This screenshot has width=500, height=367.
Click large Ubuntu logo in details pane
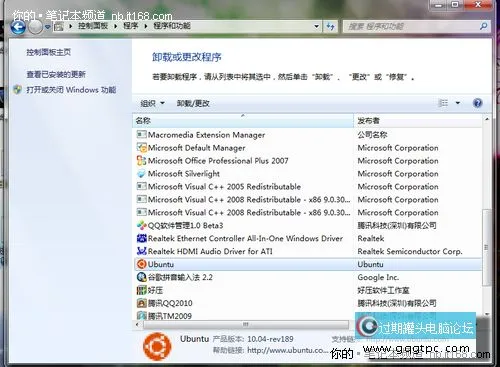coord(157,347)
